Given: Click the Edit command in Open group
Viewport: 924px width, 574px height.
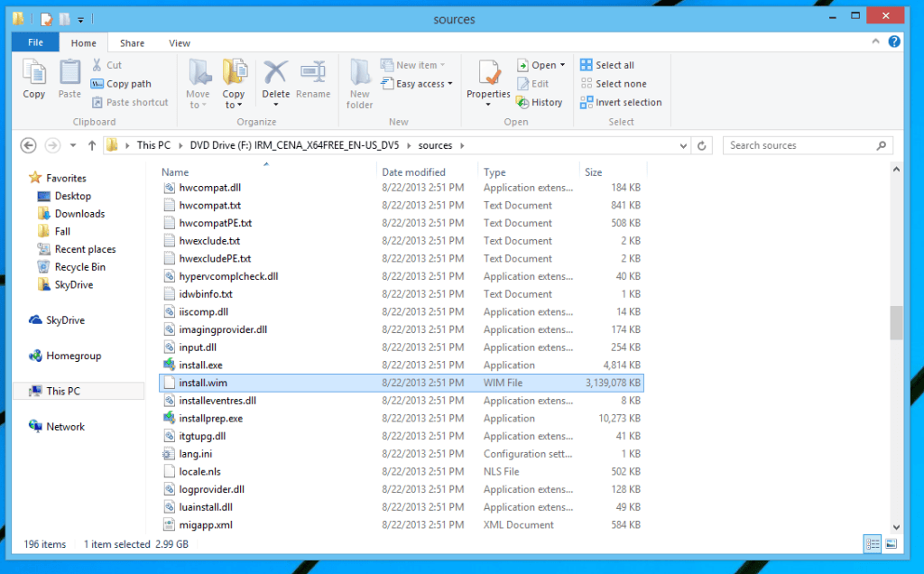Looking at the screenshot, I should pos(533,84).
